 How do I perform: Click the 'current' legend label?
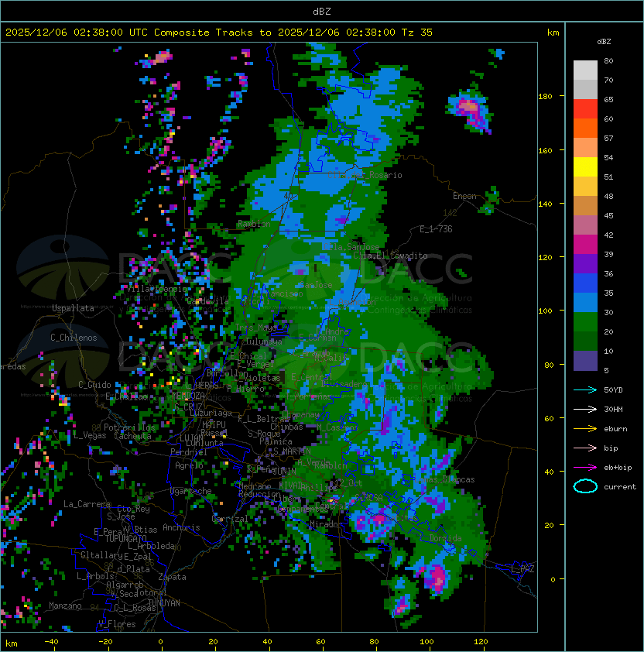pos(620,487)
